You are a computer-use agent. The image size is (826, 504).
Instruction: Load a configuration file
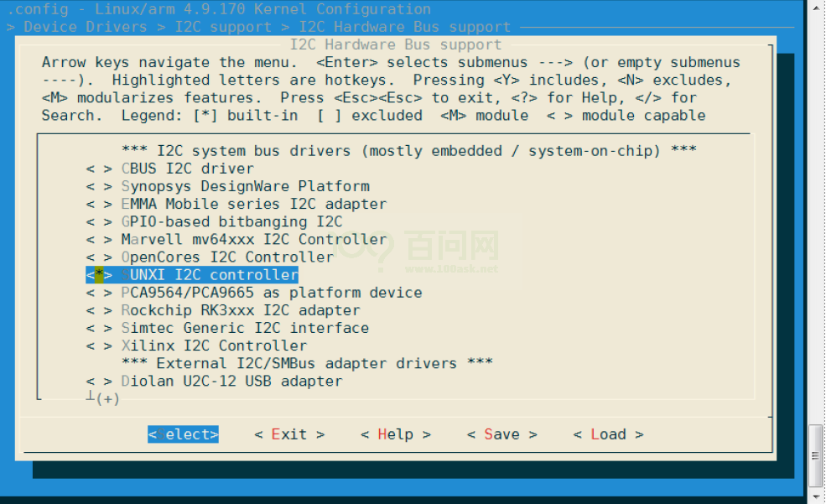pyautogui.click(x=607, y=434)
